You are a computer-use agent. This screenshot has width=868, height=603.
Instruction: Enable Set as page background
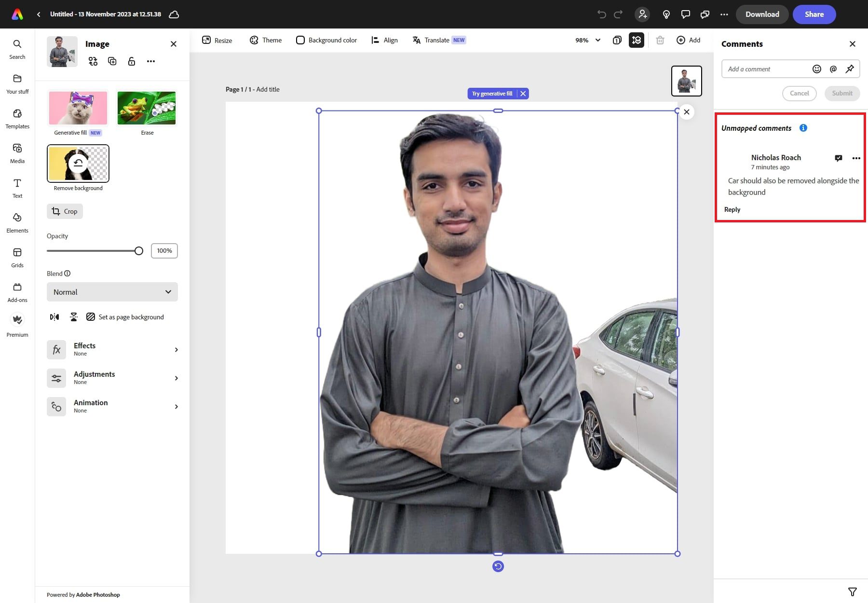(126, 316)
